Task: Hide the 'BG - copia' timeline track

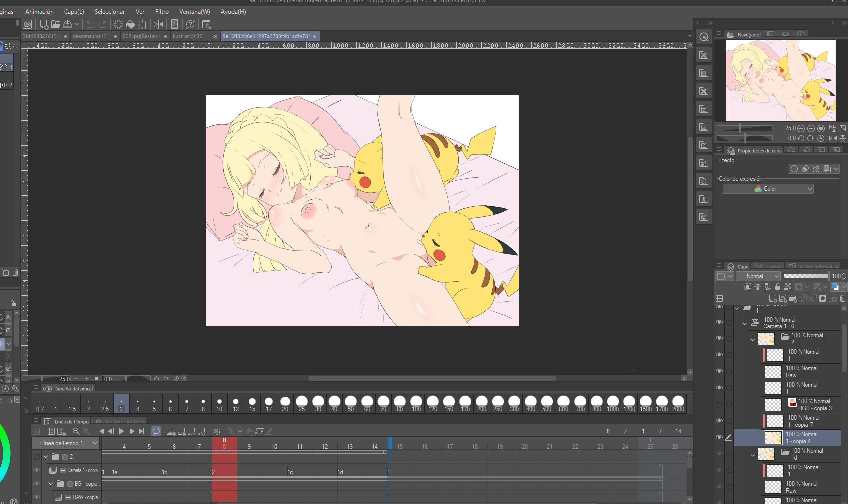Action: point(37,484)
